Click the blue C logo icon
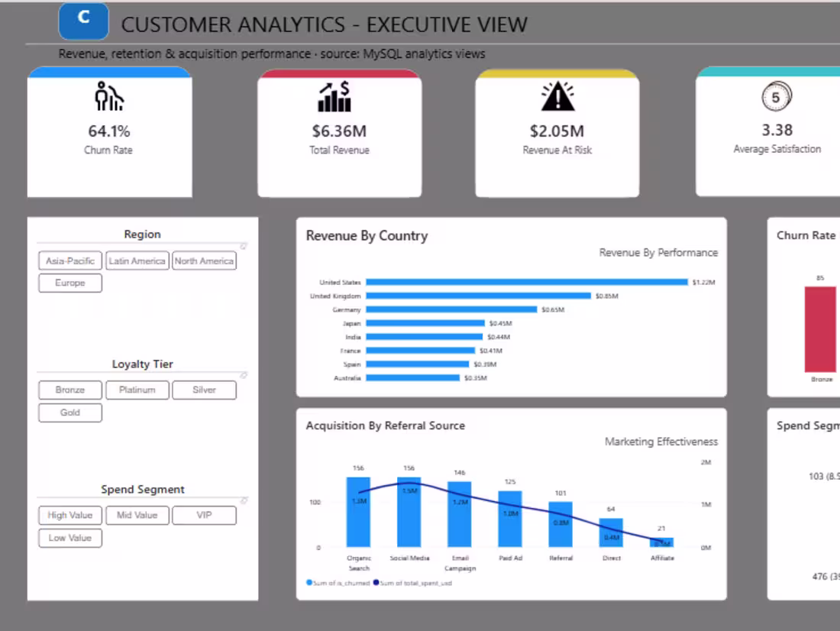This screenshot has width=840, height=631. point(83,21)
